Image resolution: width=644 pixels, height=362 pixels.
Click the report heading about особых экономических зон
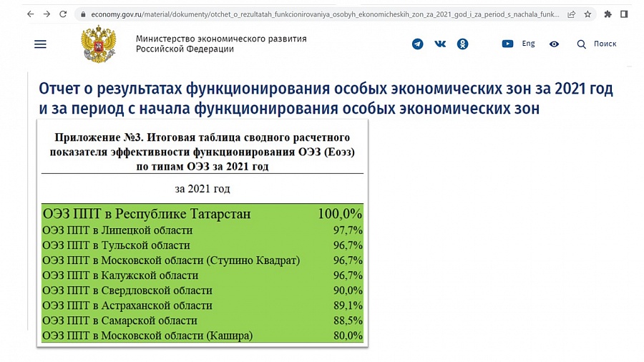326,99
